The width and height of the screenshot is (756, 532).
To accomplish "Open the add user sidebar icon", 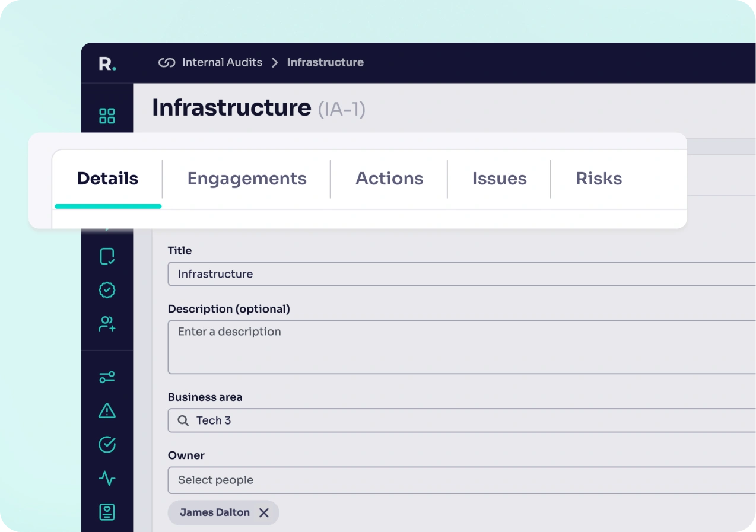I will 107,324.
